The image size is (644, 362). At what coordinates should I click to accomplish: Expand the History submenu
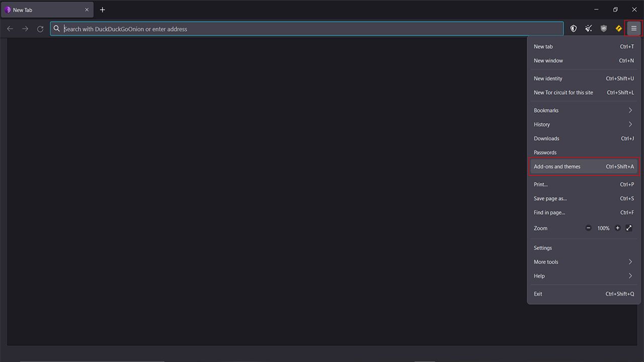point(584,125)
